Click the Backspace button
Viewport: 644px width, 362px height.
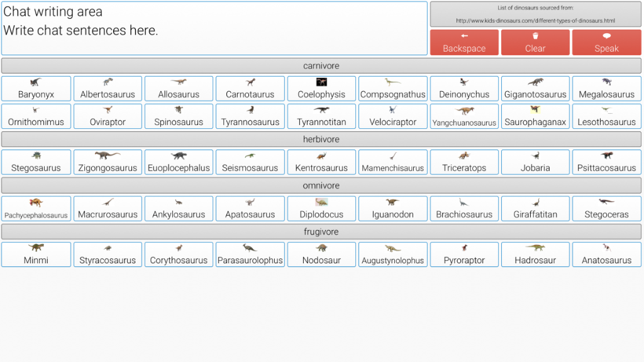464,42
